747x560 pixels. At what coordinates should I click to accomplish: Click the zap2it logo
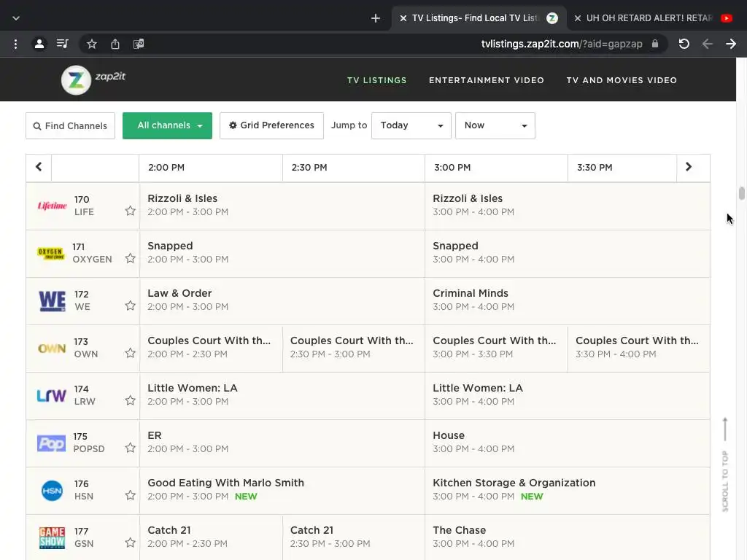(x=93, y=79)
